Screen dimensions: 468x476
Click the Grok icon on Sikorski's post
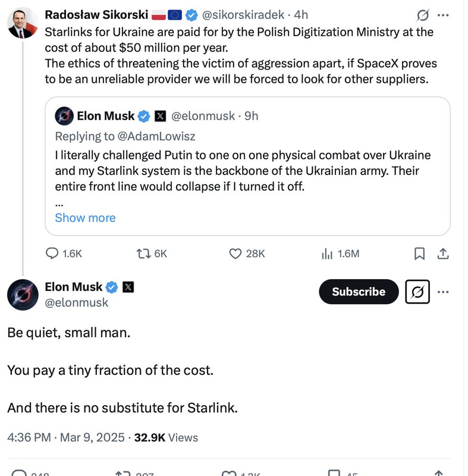pos(424,14)
